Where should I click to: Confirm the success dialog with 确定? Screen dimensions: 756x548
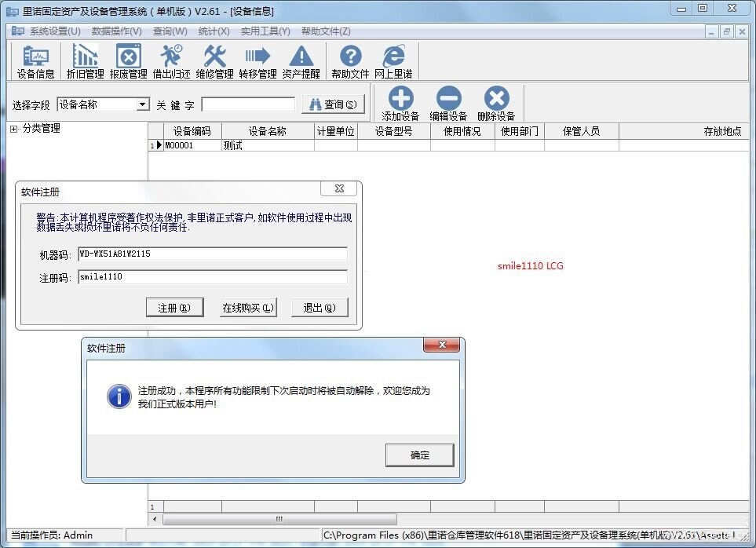(x=419, y=455)
